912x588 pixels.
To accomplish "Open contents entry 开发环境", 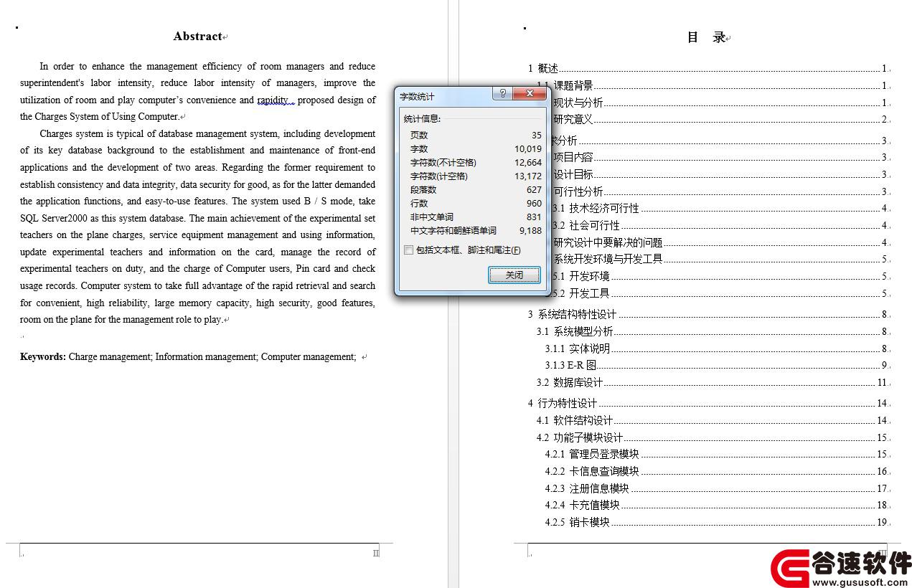I will pyautogui.click(x=720, y=276).
